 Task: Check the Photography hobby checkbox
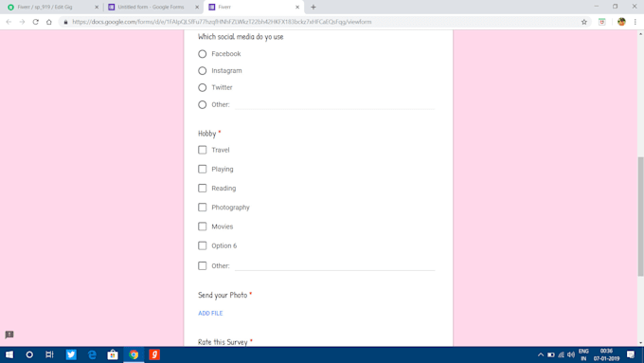coord(202,208)
